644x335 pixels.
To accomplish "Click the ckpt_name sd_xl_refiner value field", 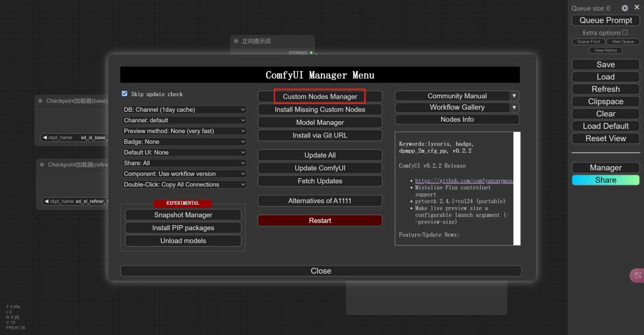I will [x=75, y=201].
